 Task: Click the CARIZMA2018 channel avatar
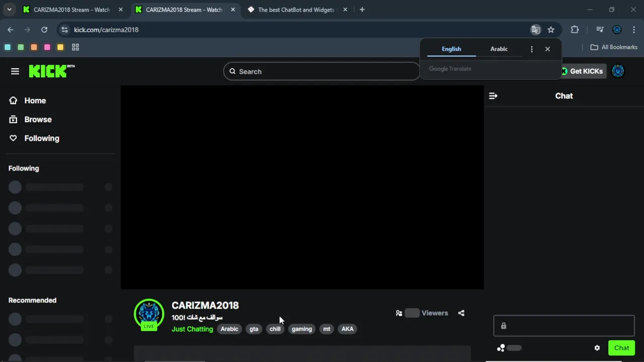pyautogui.click(x=149, y=314)
